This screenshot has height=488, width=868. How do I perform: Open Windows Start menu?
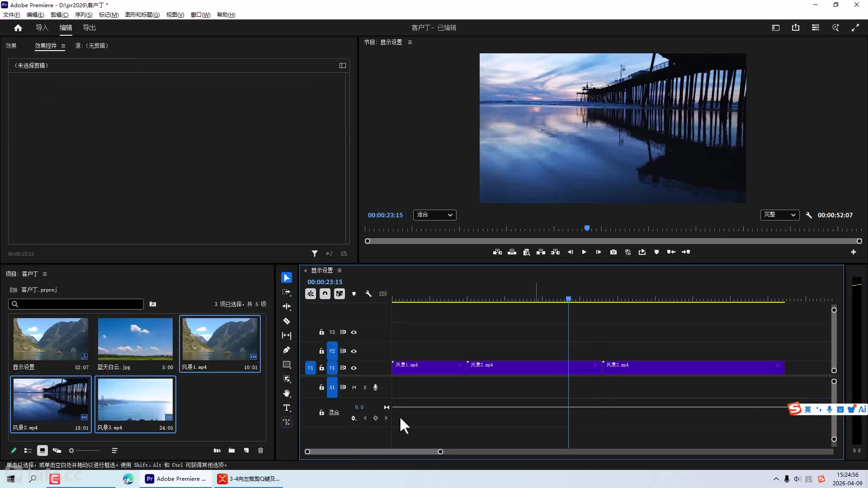(11, 479)
